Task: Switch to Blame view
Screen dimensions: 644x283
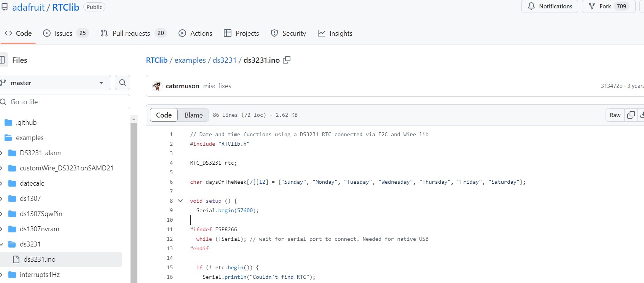Action: (193, 115)
